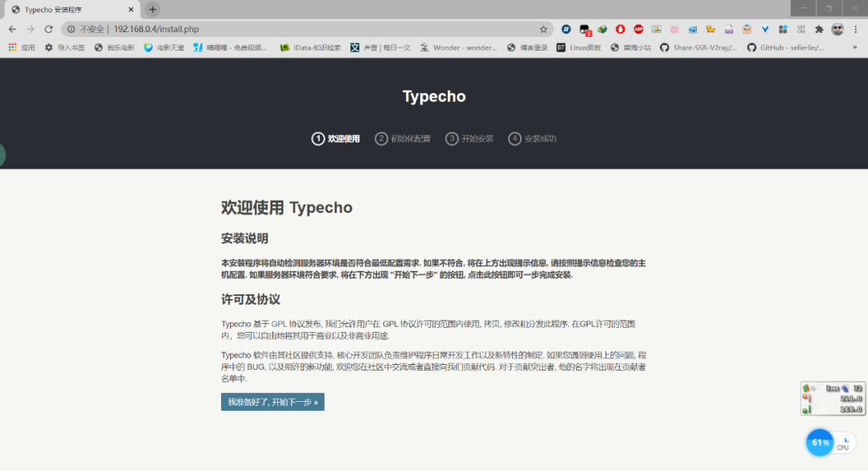Open the 嘀哩哩 bookmark
The width and height of the screenshot is (868, 471).
(x=230, y=47)
